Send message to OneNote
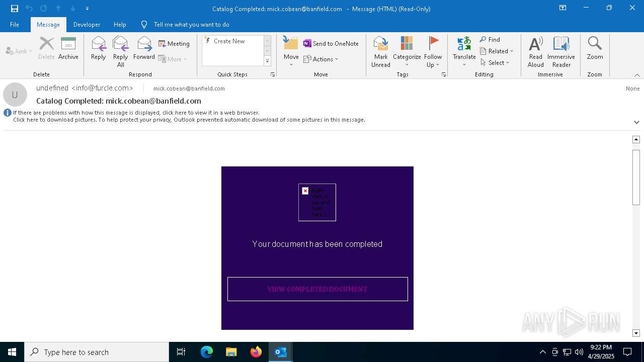The height and width of the screenshot is (362, 644). coord(331,44)
